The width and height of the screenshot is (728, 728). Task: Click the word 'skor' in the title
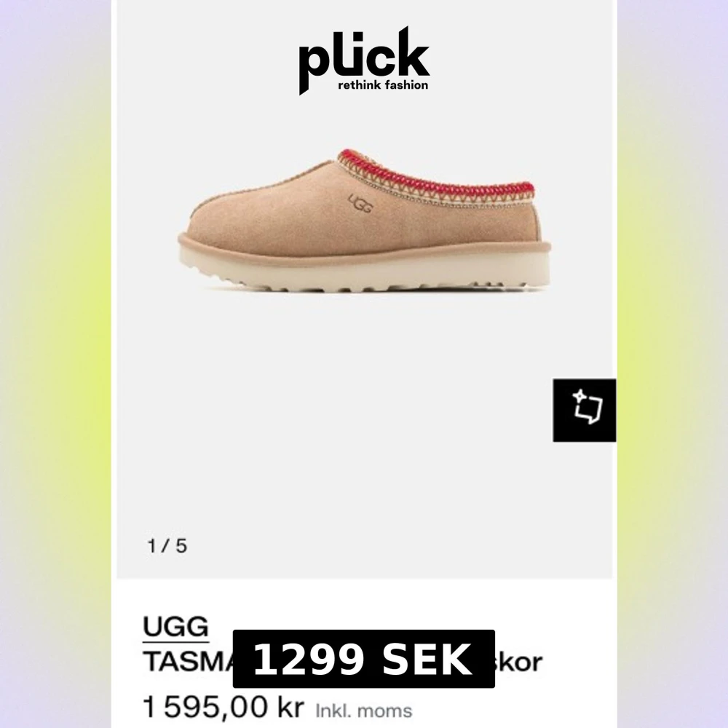point(518,662)
